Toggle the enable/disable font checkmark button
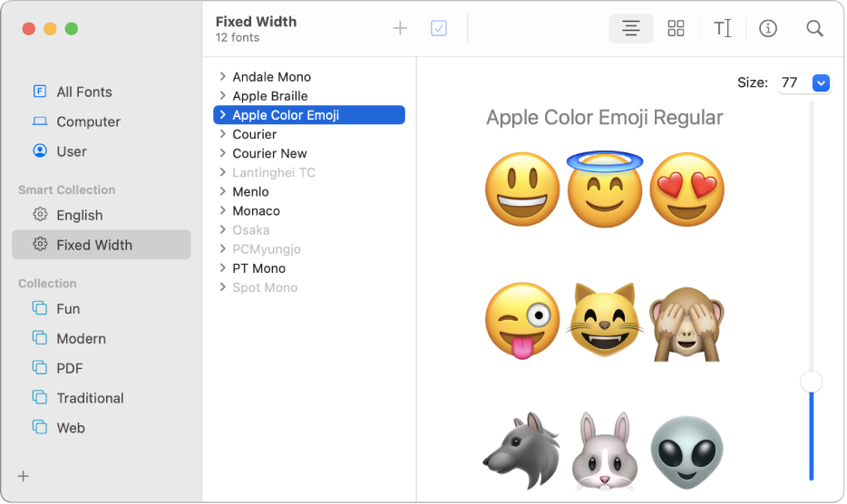Image resolution: width=847 pixels, height=504 pixels. [x=439, y=28]
